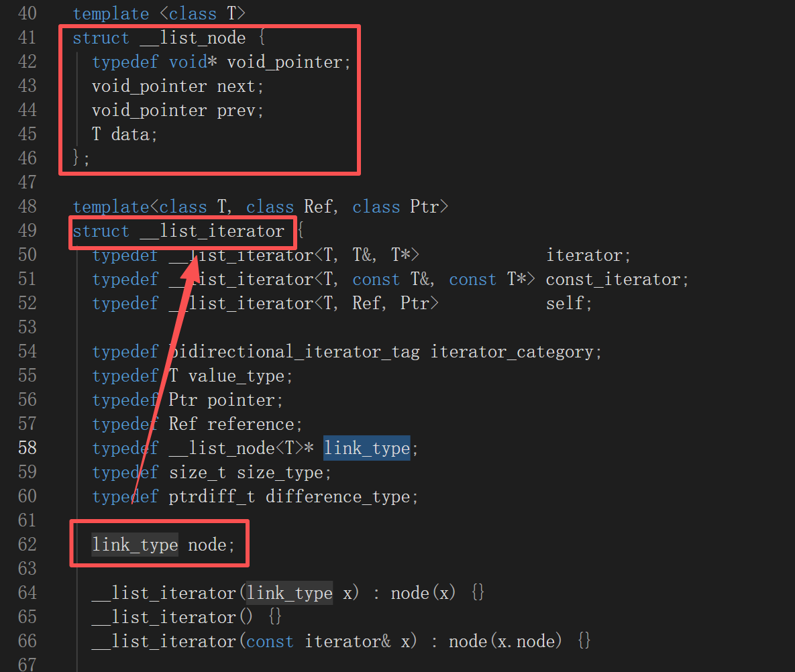The image size is (795, 672).
Task: Click the __list_node struct name
Action: pyautogui.click(x=193, y=38)
